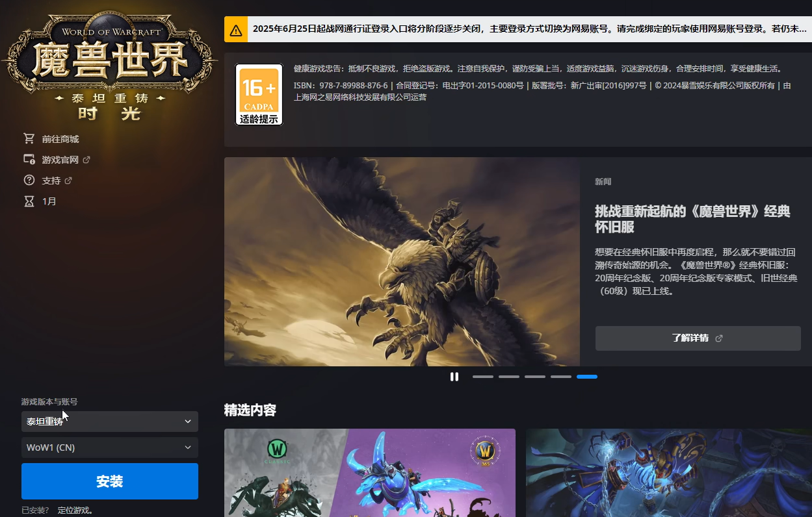Click the 定位游戏 locate game link
The width and height of the screenshot is (812, 517).
(x=75, y=510)
